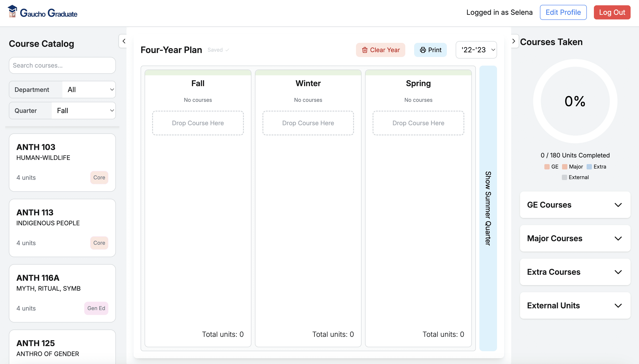This screenshot has width=639, height=364.
Task: Click the Spring column heading
Action: [x=418, y=83]
